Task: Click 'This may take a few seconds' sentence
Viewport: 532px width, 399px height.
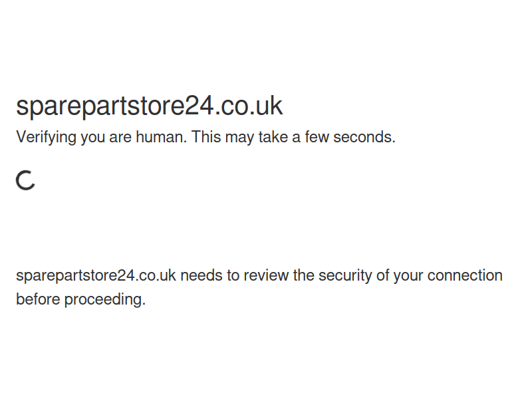Action: pos(293,137)
